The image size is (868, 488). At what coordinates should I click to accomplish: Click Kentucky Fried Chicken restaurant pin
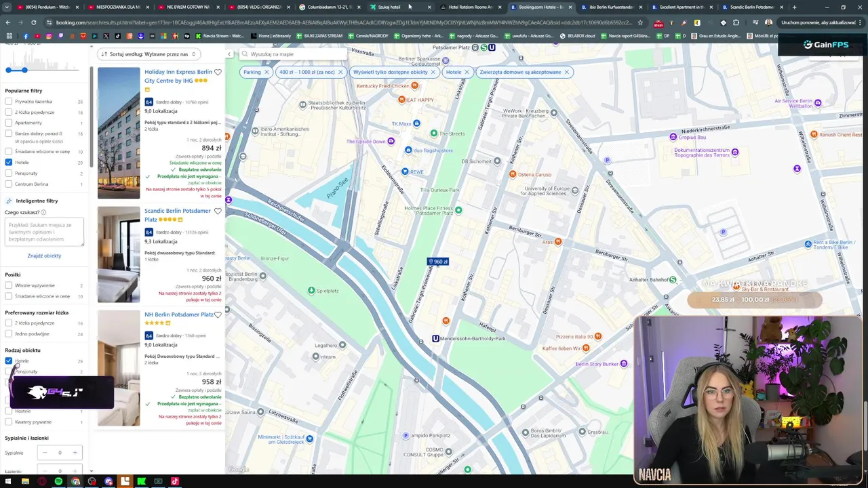pos(415,86)
